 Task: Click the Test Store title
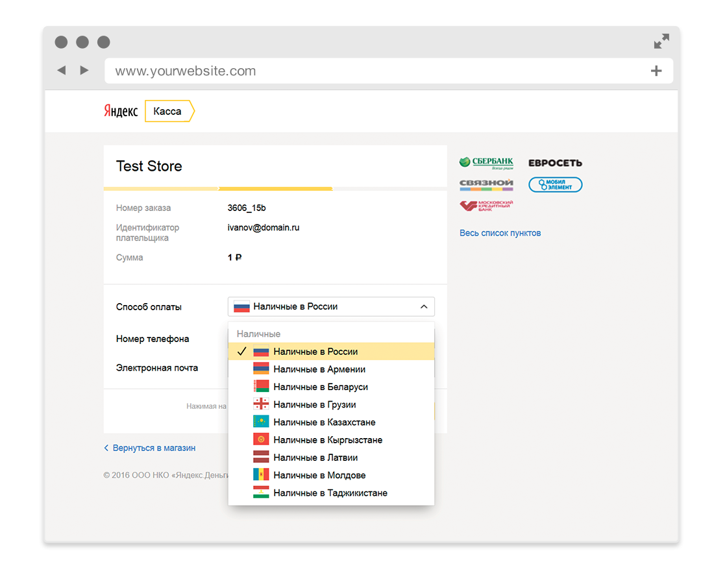[149, 166]
